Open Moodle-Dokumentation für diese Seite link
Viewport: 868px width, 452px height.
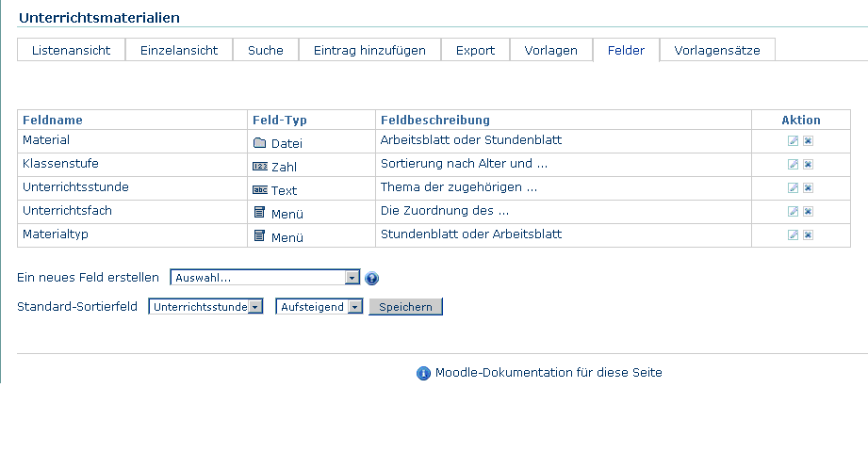(549, 373)
